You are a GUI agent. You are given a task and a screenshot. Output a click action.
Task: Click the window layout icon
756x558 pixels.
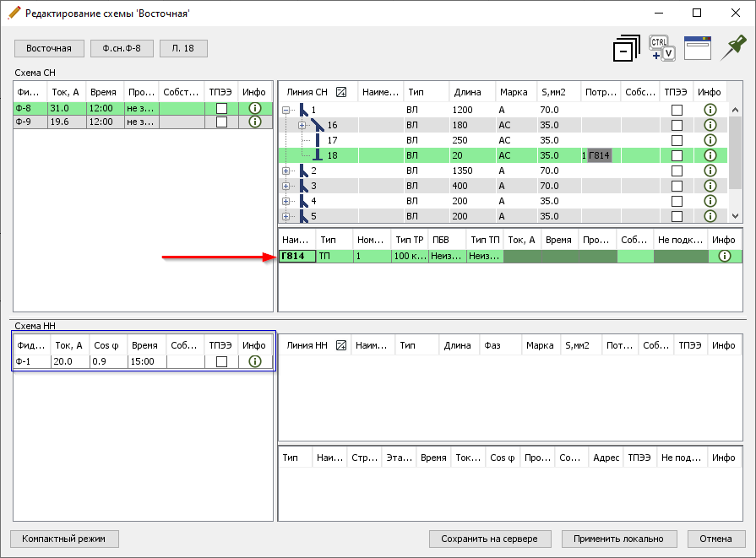pyautogui.click(x=697, y=48)
